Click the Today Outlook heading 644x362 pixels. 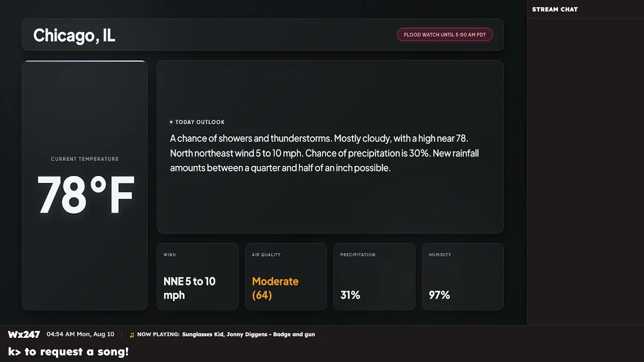pyautogui.click(x=200, y=122)
